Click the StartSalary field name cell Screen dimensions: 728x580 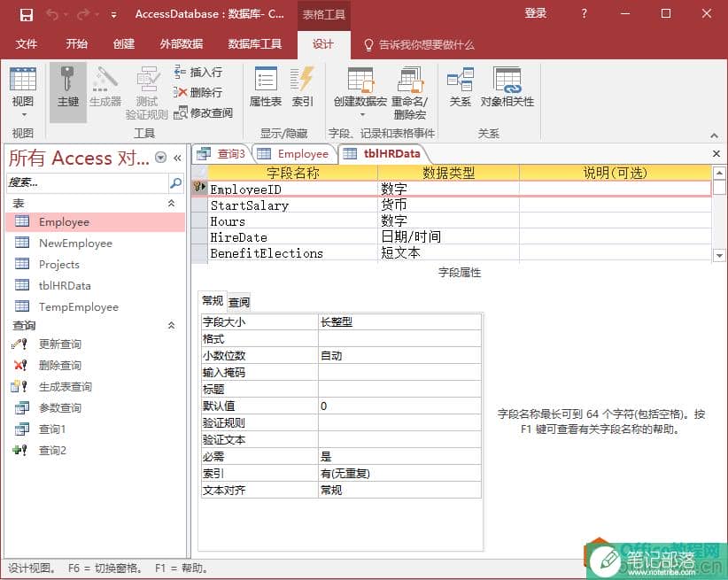pos(293,205)
